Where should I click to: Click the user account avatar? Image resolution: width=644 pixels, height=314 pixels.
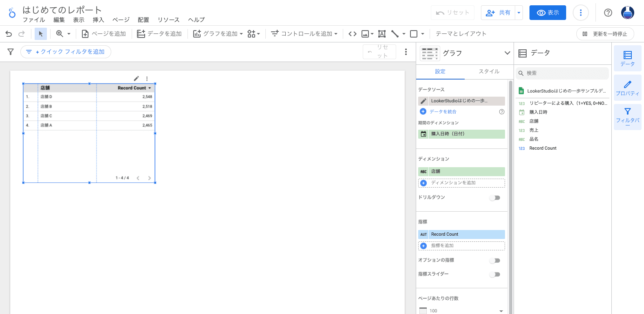coord(628,13)
